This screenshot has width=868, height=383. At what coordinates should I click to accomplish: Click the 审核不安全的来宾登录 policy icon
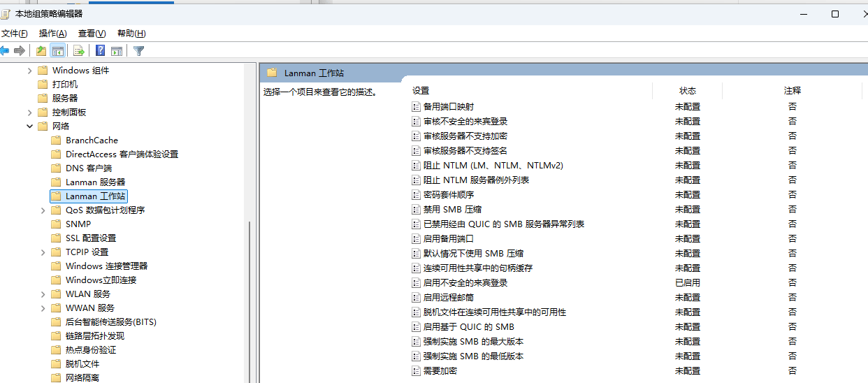click(417, 122)
